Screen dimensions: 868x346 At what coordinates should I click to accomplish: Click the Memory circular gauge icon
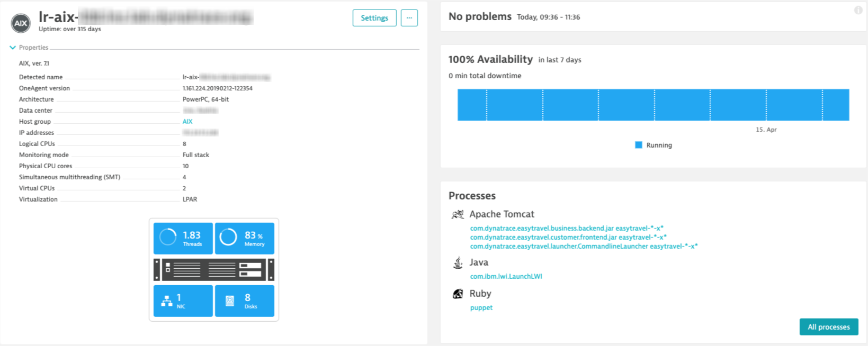point(228,237)
